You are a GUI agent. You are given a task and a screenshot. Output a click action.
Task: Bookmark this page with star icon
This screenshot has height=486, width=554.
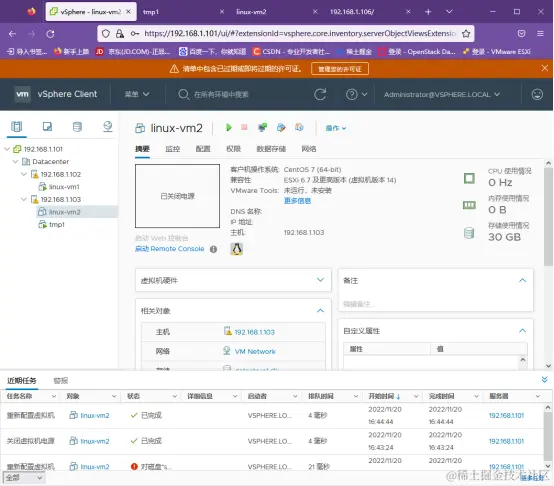click(466, 34)
